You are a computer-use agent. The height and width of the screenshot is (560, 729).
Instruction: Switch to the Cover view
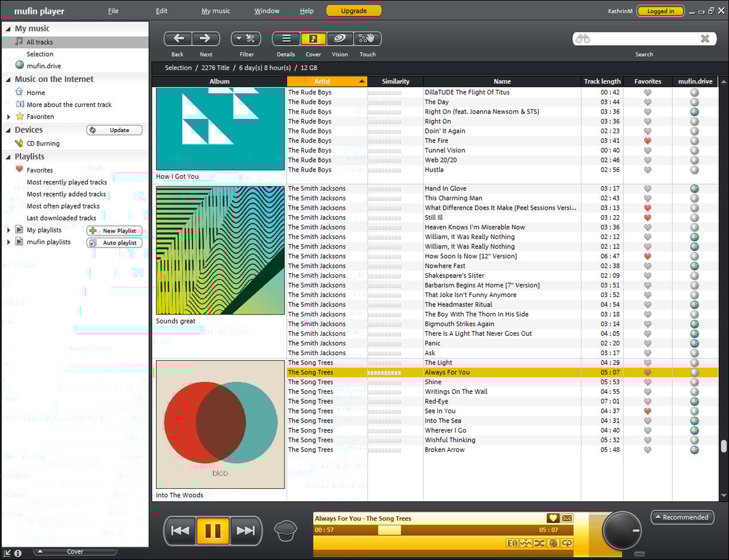313,39
